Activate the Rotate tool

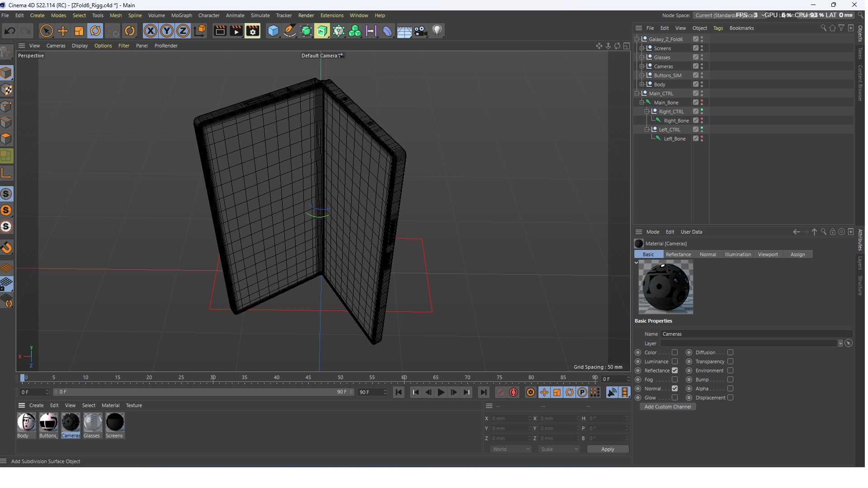coord(95,31)
